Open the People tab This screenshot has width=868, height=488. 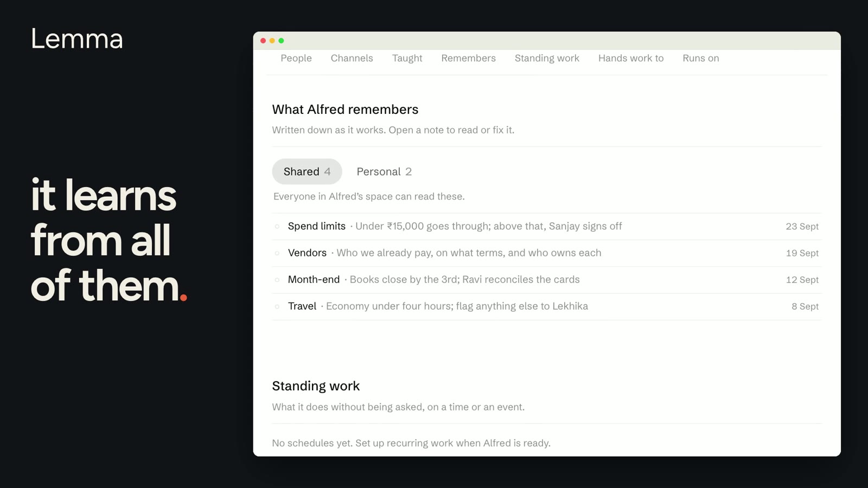(296, 58)
